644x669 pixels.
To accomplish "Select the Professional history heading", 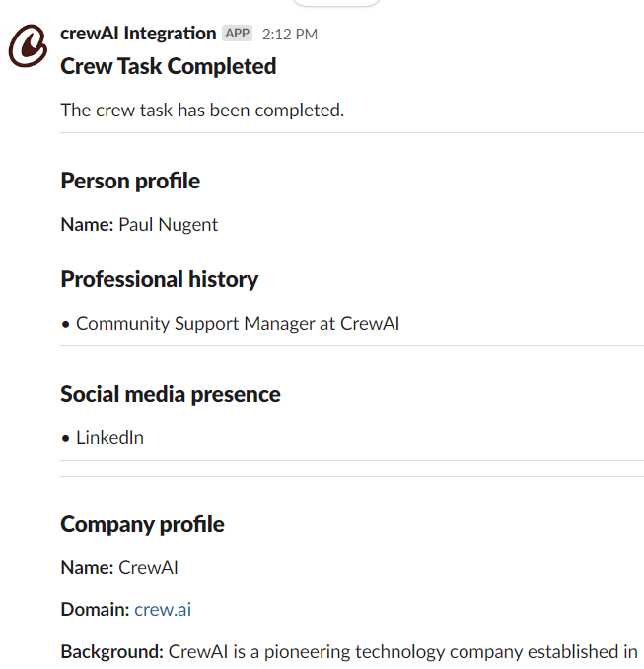I will (159, 279).
